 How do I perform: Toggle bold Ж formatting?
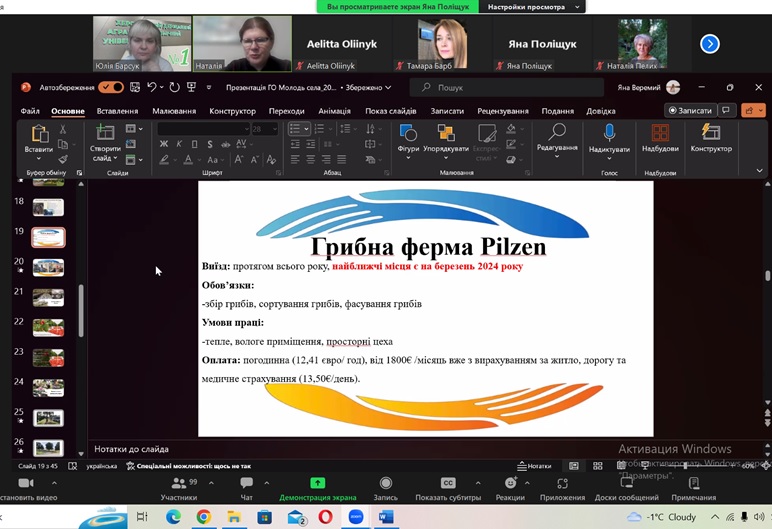164,144
